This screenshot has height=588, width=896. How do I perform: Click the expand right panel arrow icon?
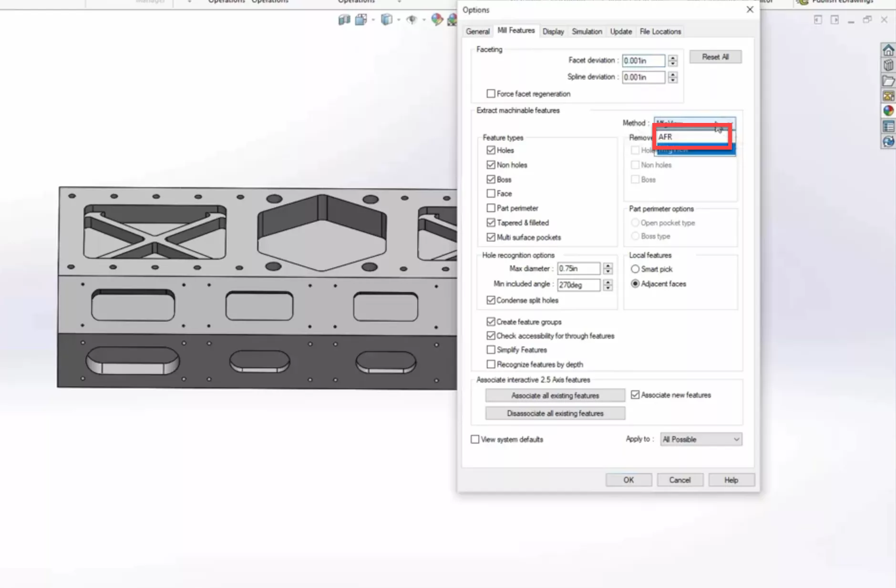[x=834, y=20]
